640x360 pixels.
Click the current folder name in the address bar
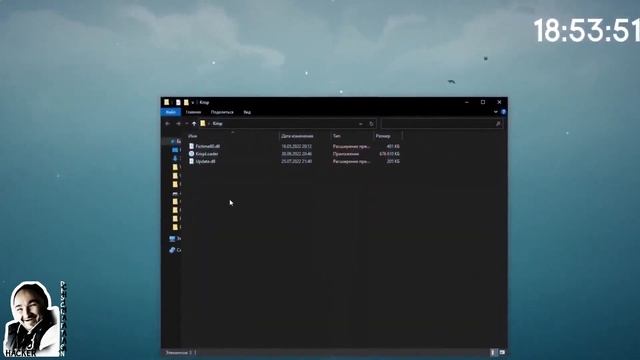coord(218,123)
